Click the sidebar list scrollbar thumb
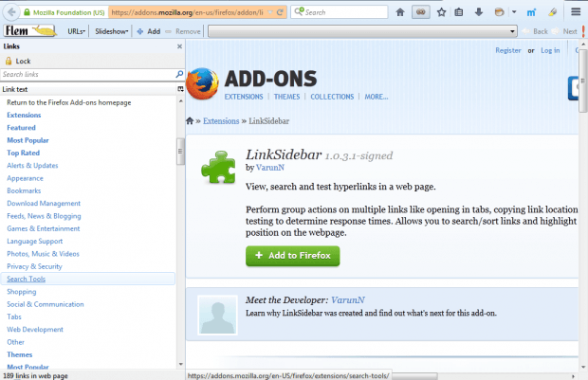The width and height of the screenshot is (588, 380). 180,152
